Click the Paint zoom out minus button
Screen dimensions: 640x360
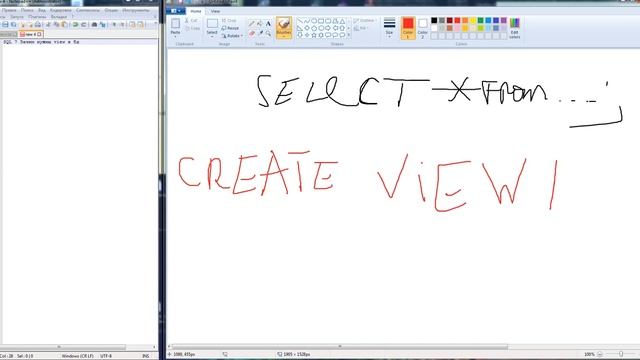pos(600,354)
